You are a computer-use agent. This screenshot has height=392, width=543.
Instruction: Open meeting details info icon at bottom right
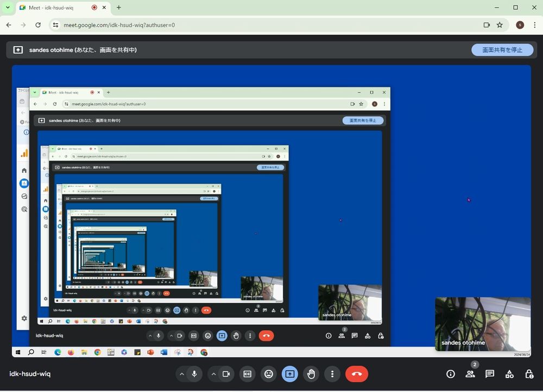[x=450, y=374]
